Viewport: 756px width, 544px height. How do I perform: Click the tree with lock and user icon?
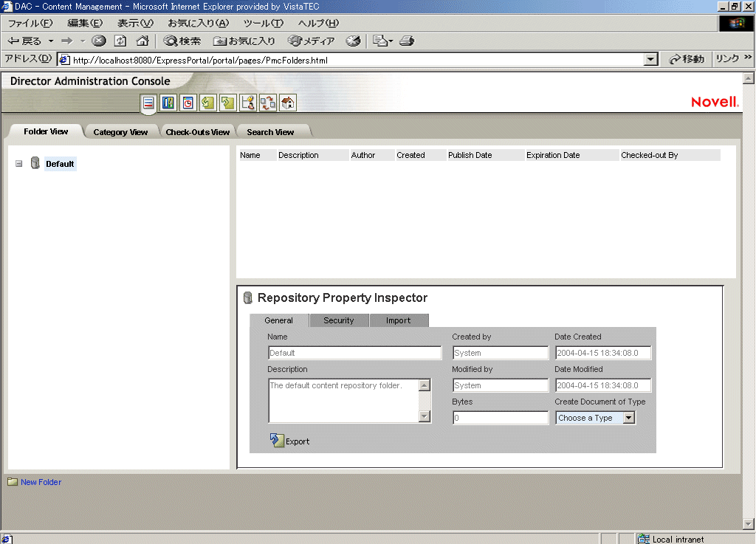248,103
